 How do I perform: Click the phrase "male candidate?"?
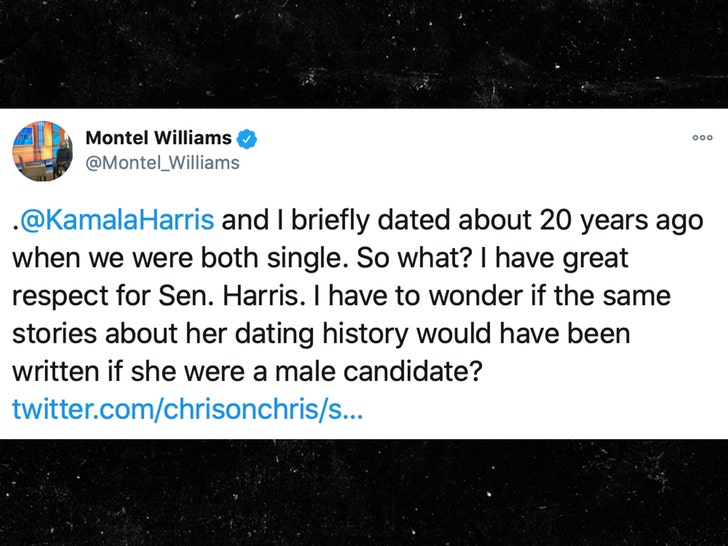pyautogui.click(x=379, y=371)
